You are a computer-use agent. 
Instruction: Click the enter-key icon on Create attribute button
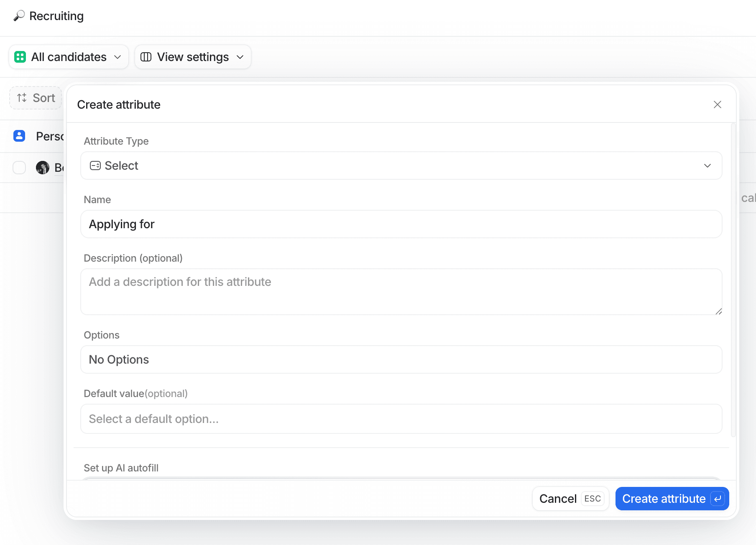coord(718,499)
